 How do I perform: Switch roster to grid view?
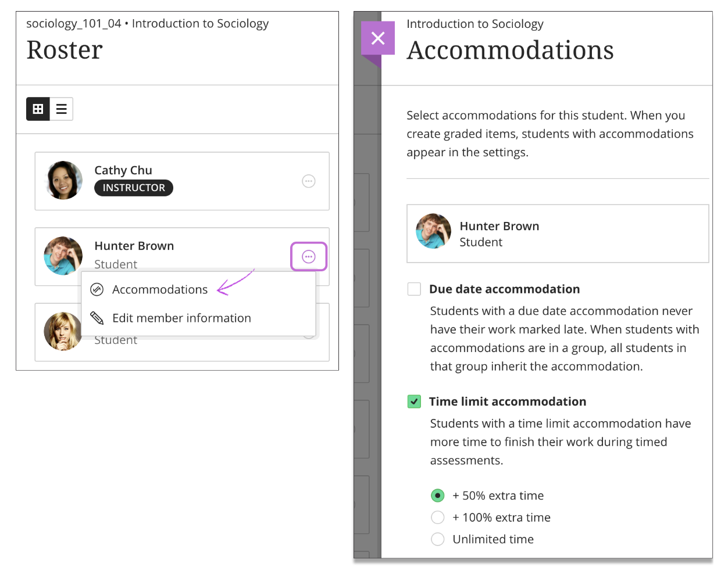[x=38, y=109]
